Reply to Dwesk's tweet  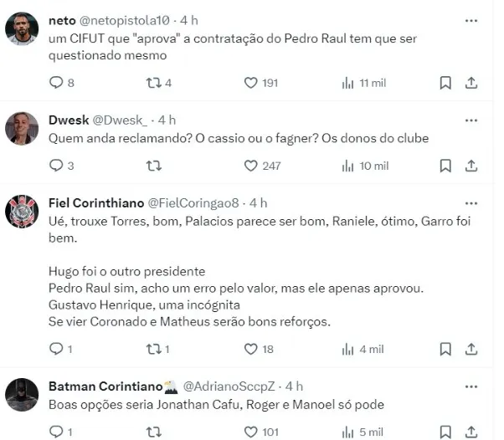pos(56,166)
